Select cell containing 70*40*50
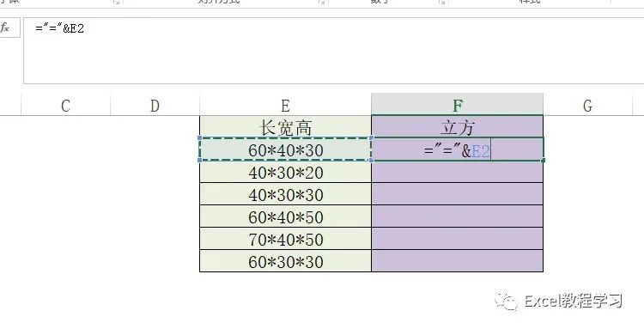The width and height of the screenshot is (644, 329). [x=285, y=238]
